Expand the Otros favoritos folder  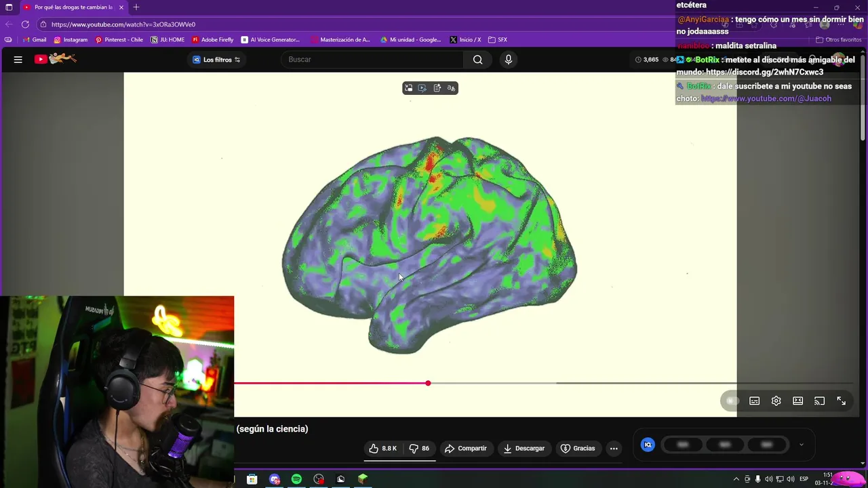839,40
